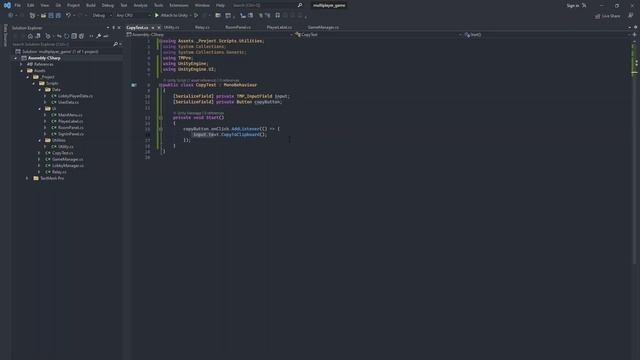Switch to the Relay.cs tab

(202, 27)
